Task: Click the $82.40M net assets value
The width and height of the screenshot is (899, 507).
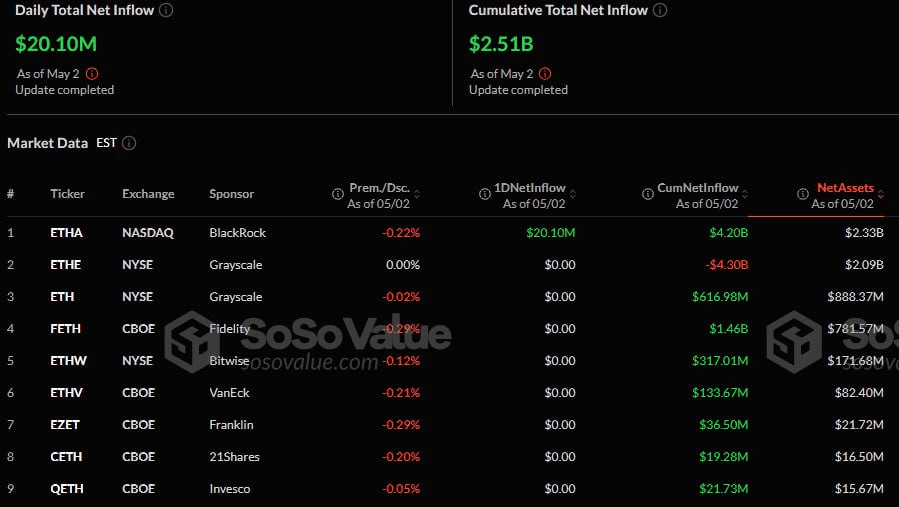Action: [859, 393]
